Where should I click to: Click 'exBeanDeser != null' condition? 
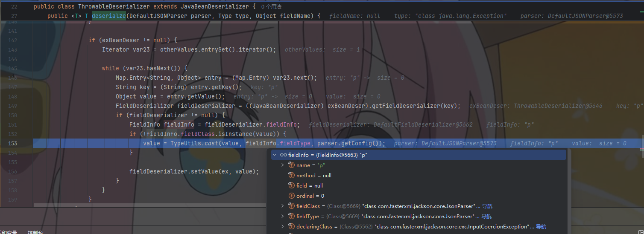134,40
